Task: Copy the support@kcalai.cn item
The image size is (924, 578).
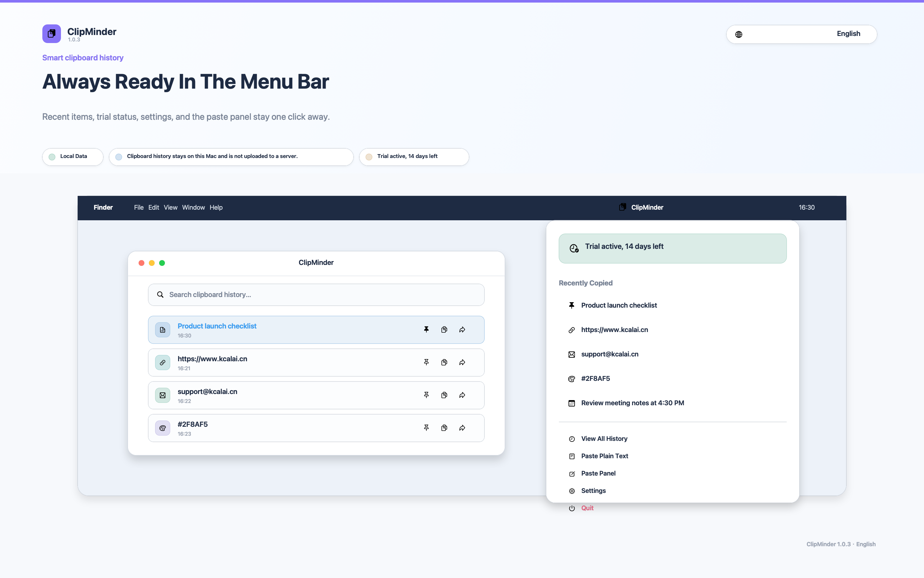Action: [444, 395]
